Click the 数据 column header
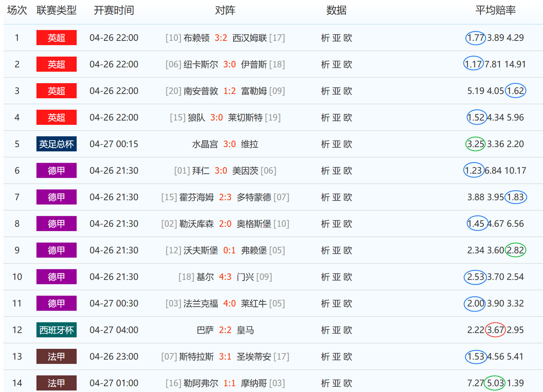543x392 pixels. tap(336, 10)
